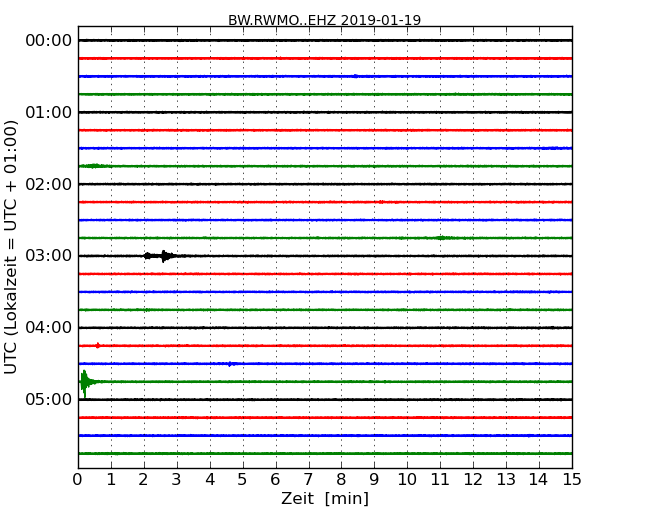Click the 10 minute tick label
Viewport: 650px width, 520px height.
(407, 479)
